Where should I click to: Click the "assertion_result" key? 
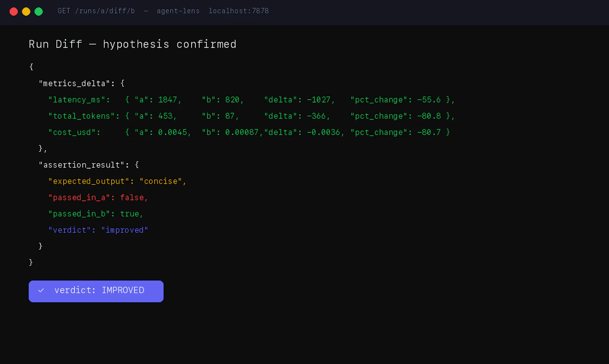click(x=81, y=165)
